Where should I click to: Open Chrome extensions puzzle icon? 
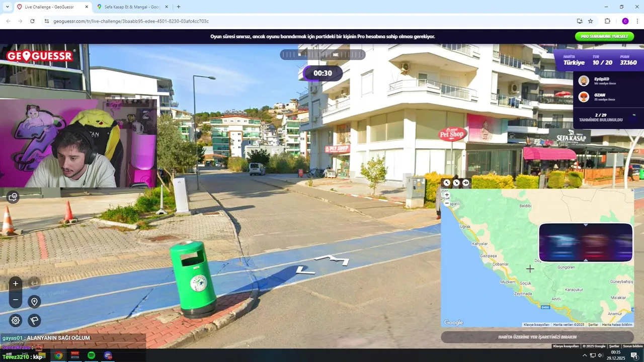coord(607,21)
